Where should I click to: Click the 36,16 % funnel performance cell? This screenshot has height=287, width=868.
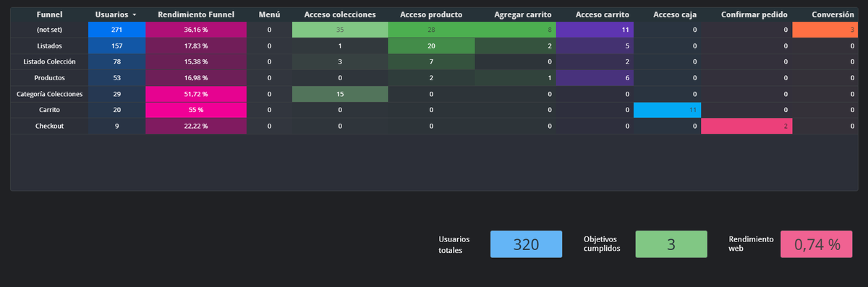click(x=196, y=30)
